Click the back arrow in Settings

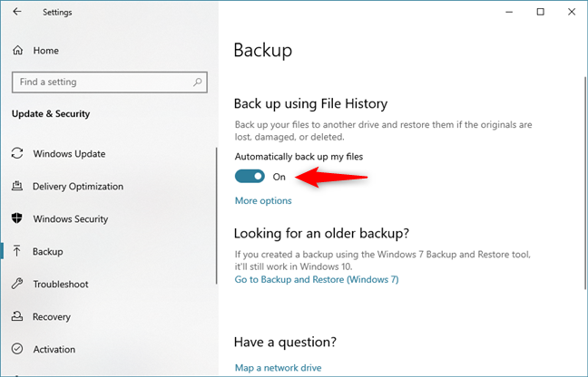(x=17, y=12)
